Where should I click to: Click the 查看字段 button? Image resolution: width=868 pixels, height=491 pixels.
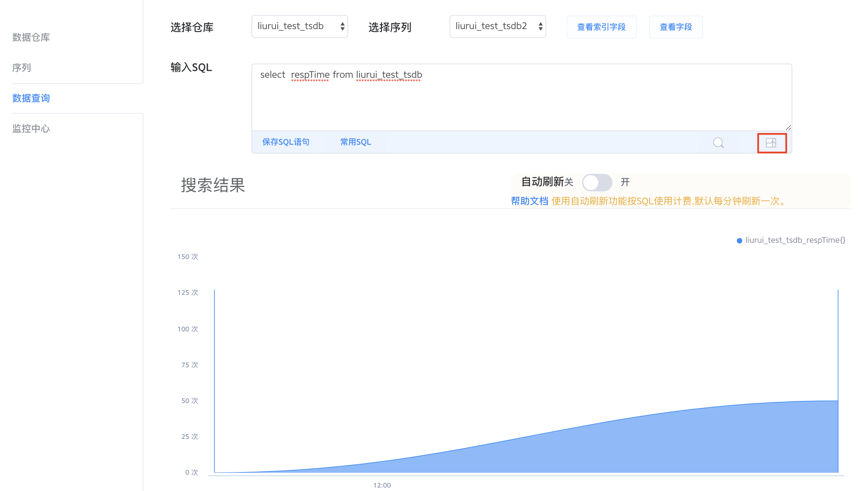[x=675, y=27]
